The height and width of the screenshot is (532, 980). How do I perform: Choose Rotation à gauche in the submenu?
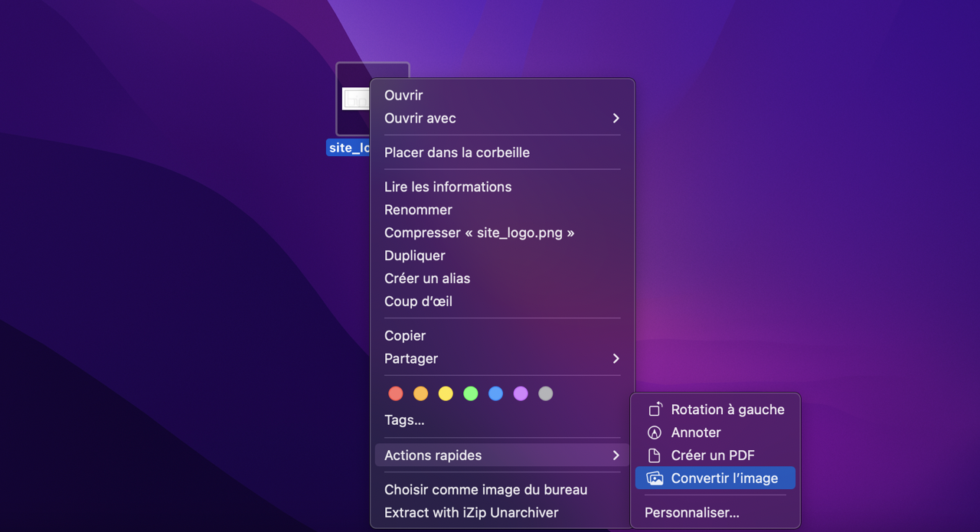click(715, 410)
